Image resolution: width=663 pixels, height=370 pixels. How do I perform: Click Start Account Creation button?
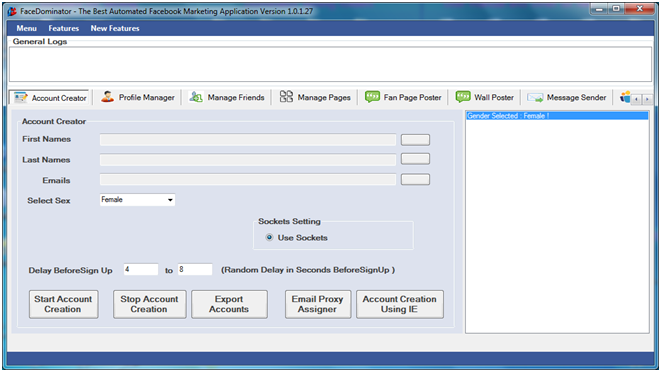click(63, 304)
